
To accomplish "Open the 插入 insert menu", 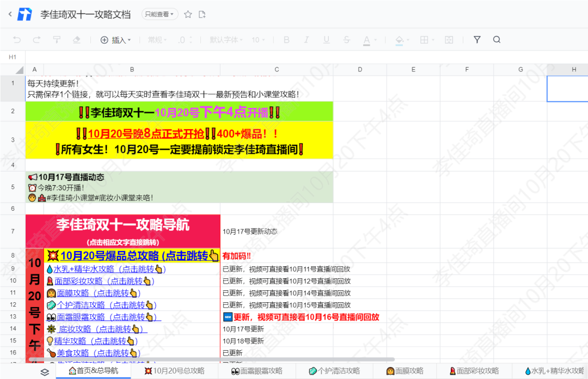I will pyautogui.click(x=115, y=40).
